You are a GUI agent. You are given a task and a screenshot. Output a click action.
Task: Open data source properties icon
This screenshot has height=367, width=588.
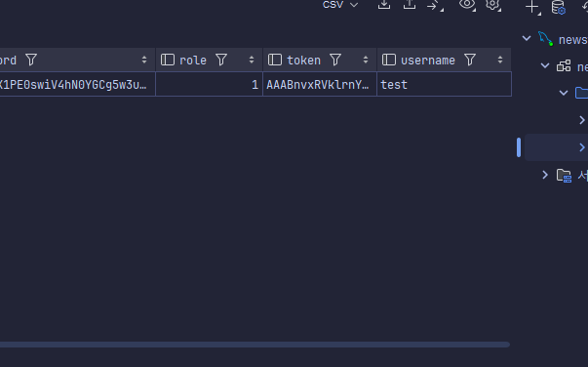pyautogui.click(x=559, y=7)
